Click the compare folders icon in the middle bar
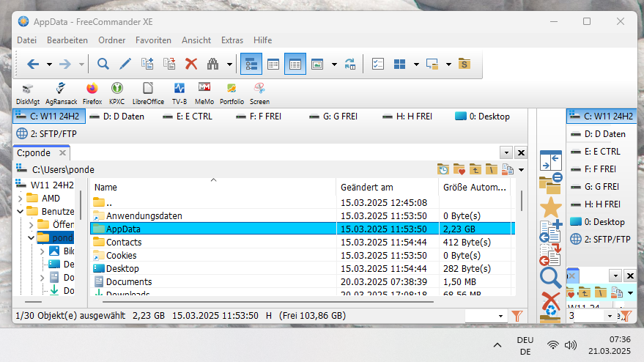 click(x=551, y=183)
